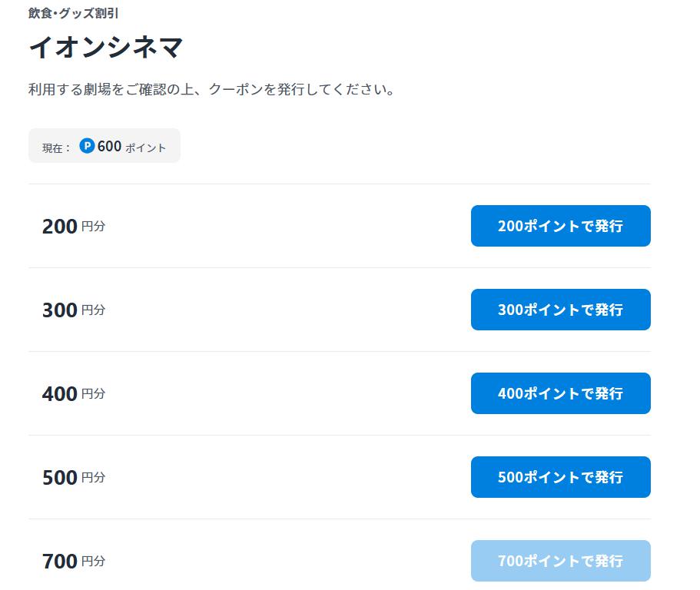Issue coupon with 400ポイントで発行 button
The width and height of the screenshot is (700, 590).
560,393
